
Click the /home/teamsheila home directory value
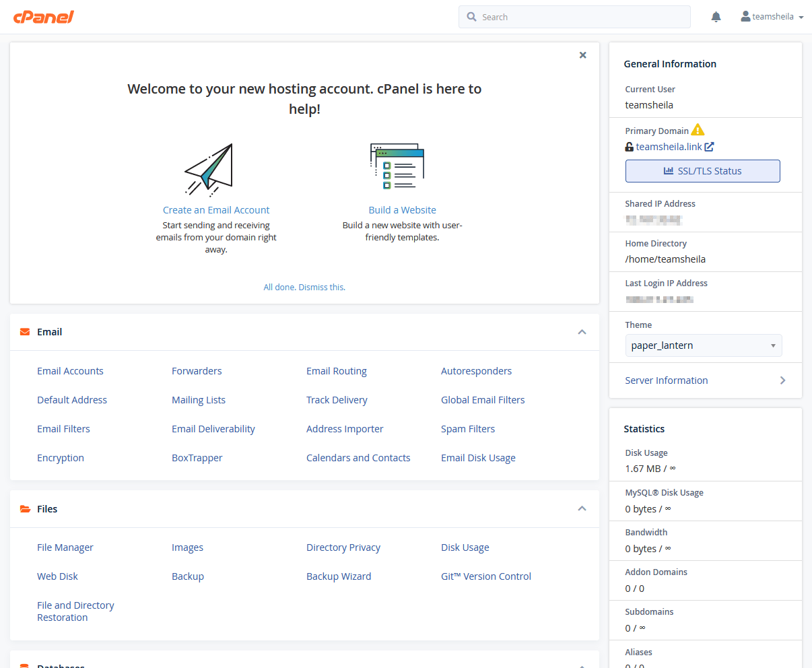665,259
